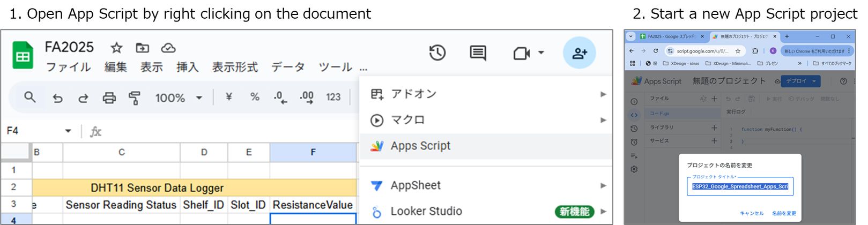Format cells as percent
Image resolution: width=868 pixels, height=225 pixels.
tap(255, 97)
